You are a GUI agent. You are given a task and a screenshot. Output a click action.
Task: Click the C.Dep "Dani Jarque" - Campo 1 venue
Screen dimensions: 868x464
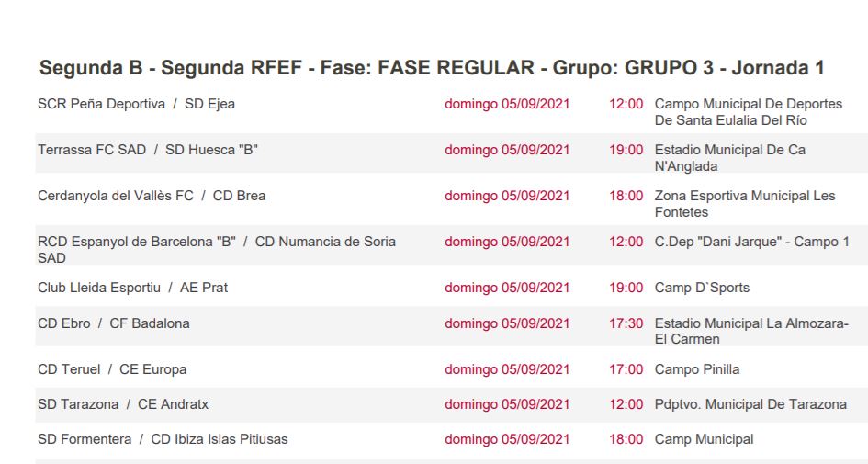pyautogui.click(x=751, y=242)
